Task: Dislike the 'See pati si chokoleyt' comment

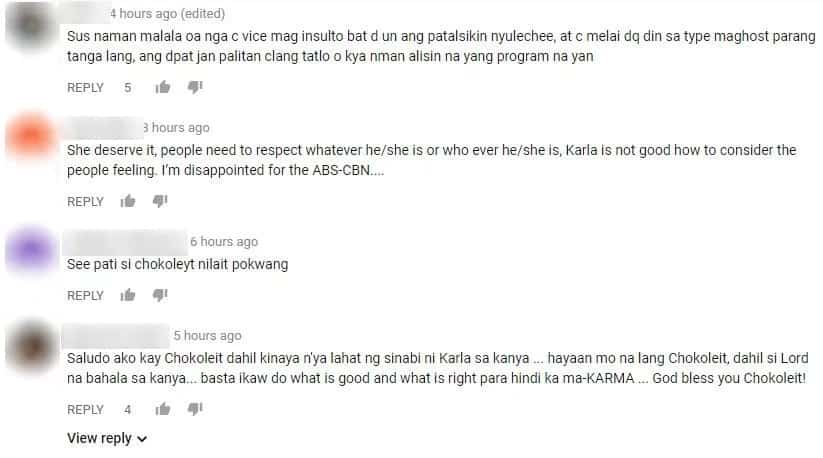Action: pyautogui.click(x=160, y=295)
